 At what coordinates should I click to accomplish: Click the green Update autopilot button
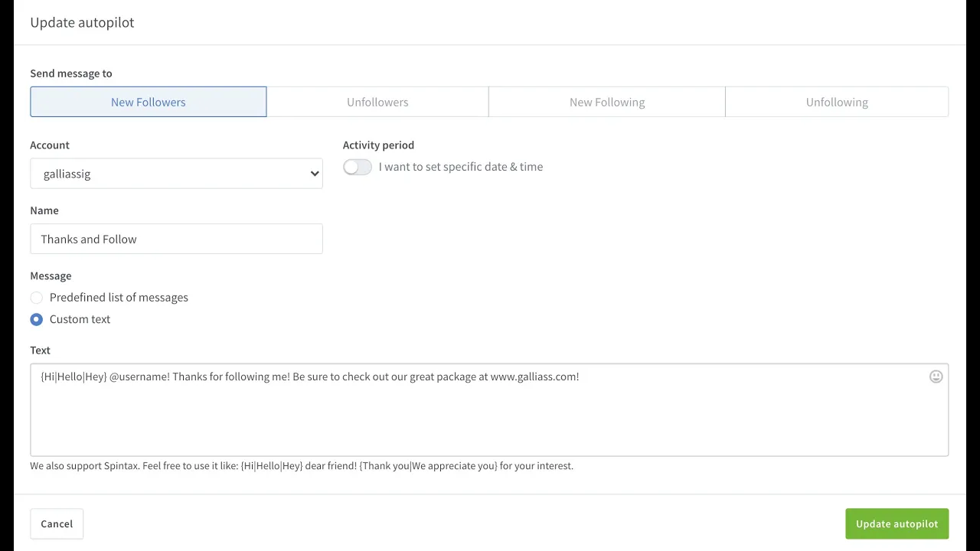[x=897, y=523]
